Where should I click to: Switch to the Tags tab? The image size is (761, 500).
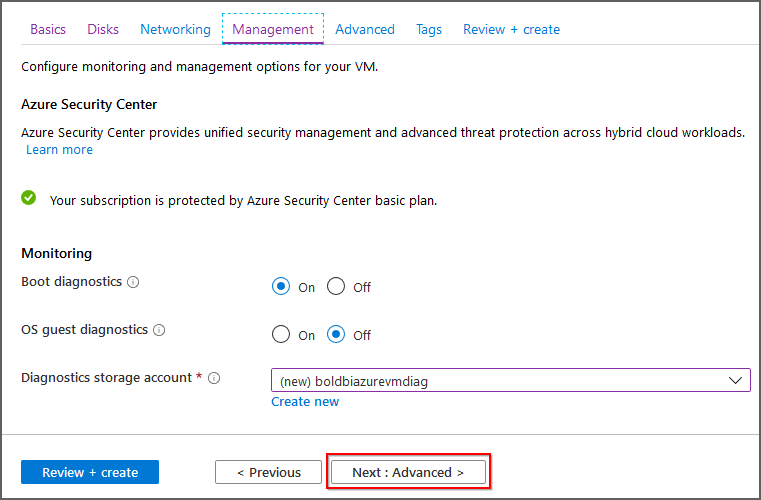click(429, 30)
